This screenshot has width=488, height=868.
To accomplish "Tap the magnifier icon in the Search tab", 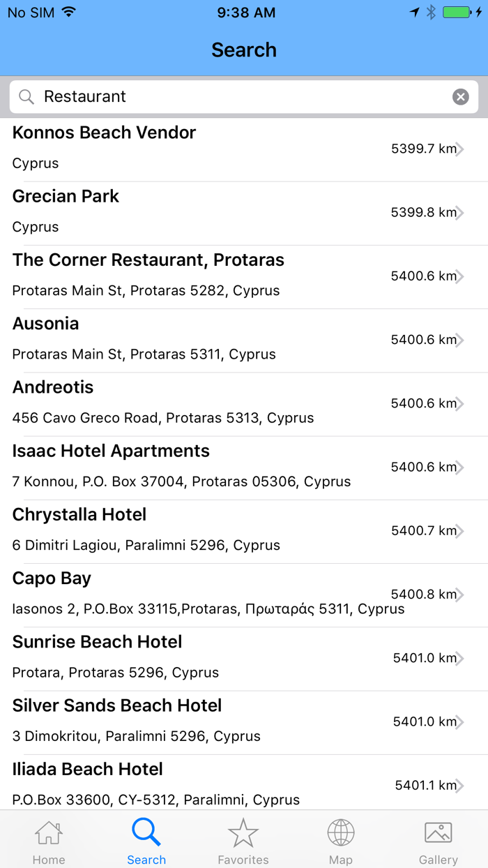I will [146, 832].
